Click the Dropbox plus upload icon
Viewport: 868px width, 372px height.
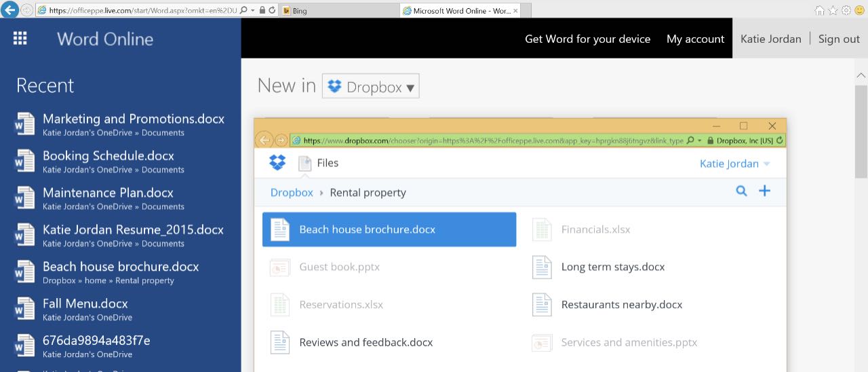764,191
